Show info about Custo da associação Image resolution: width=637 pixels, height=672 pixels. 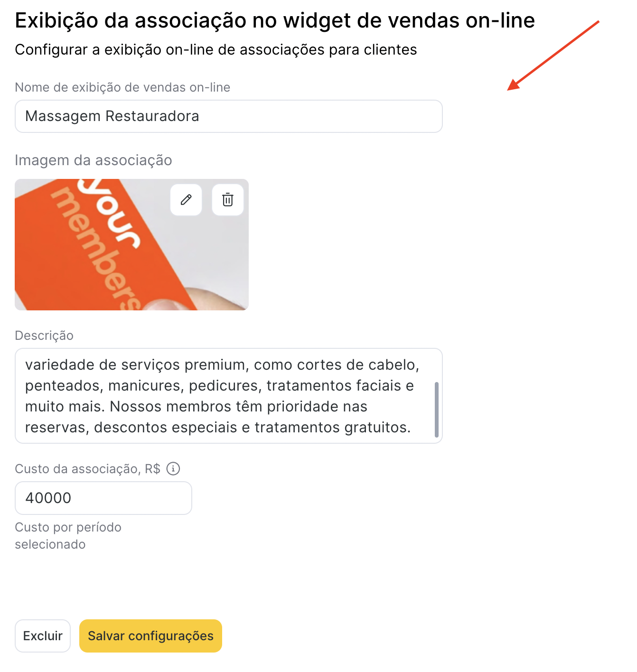tap(173, 469)
